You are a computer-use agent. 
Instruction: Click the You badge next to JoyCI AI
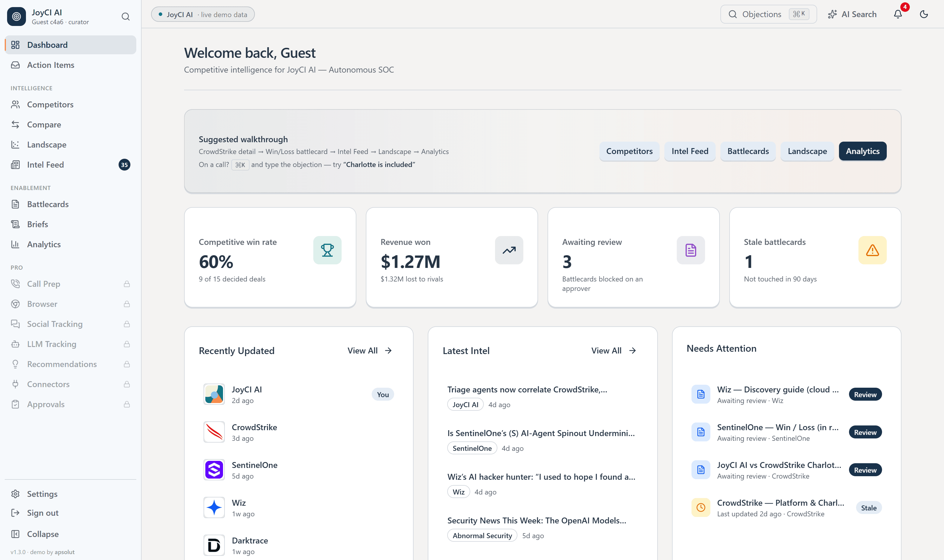click(383, 394)
